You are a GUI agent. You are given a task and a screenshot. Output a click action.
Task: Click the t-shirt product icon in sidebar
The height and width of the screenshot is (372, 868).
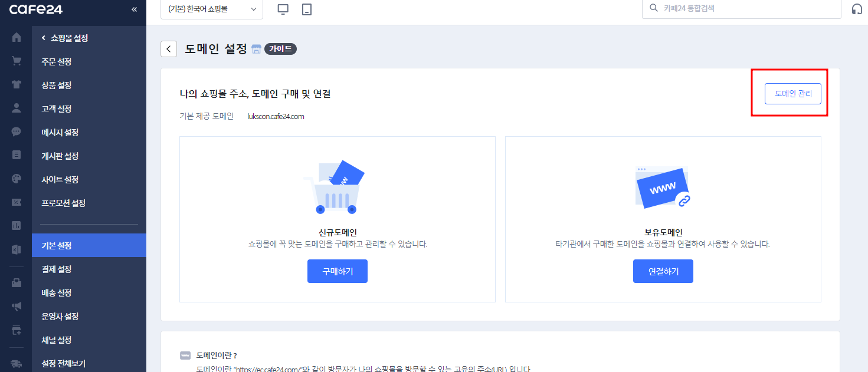click(16, 84)
